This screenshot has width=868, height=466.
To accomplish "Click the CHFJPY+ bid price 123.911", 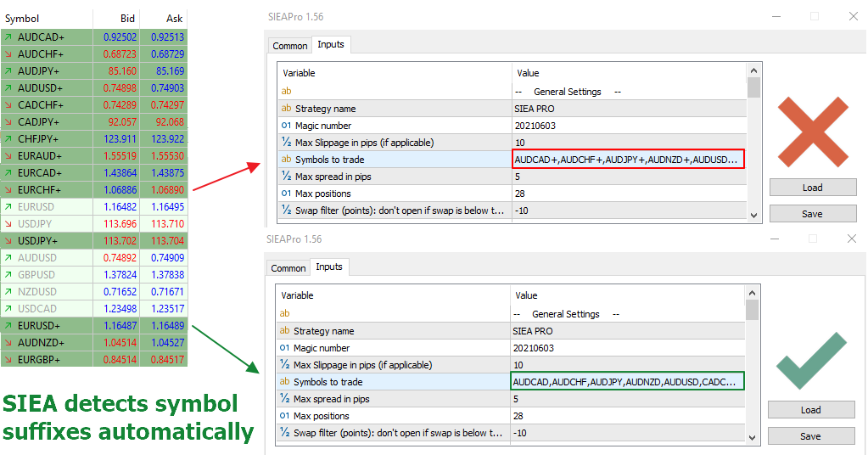I will pyautogui.click(x=120, y=138).
